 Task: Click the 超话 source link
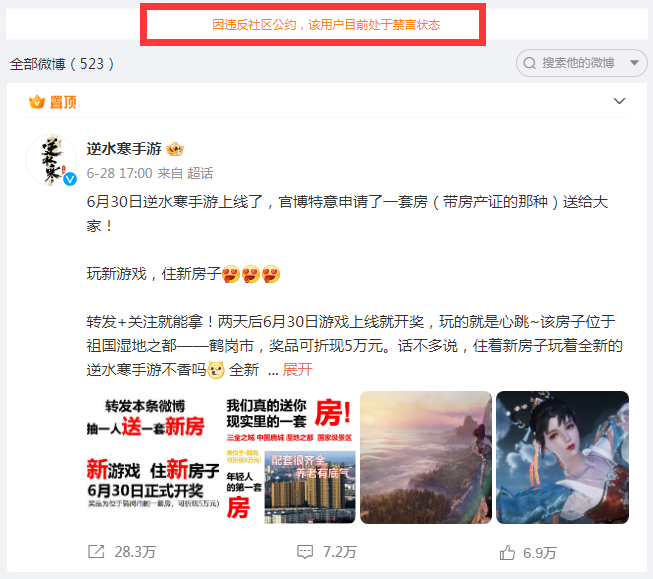[200, 173]
